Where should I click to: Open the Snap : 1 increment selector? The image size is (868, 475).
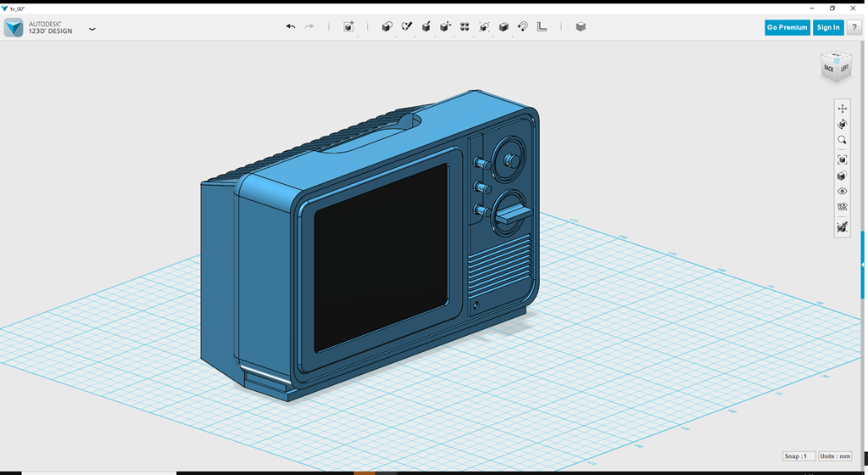799,456
